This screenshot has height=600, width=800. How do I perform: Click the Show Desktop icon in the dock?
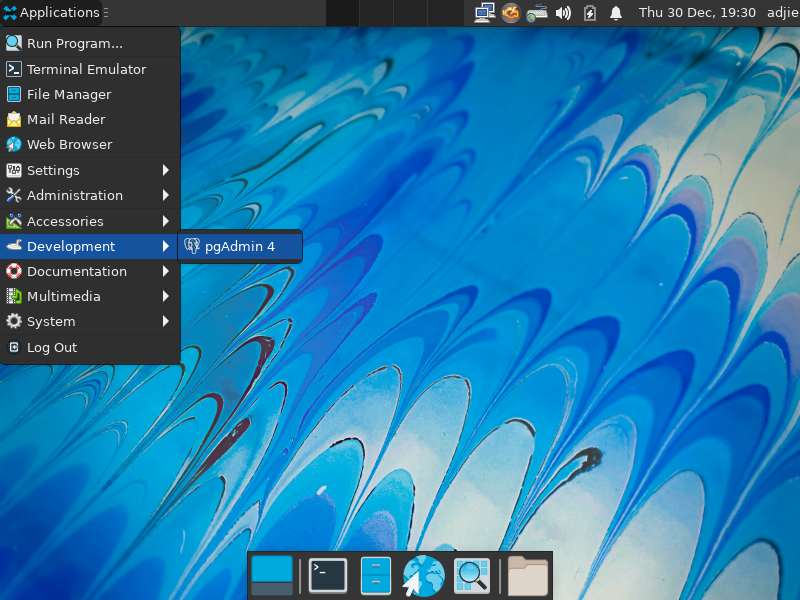[272, 576]
